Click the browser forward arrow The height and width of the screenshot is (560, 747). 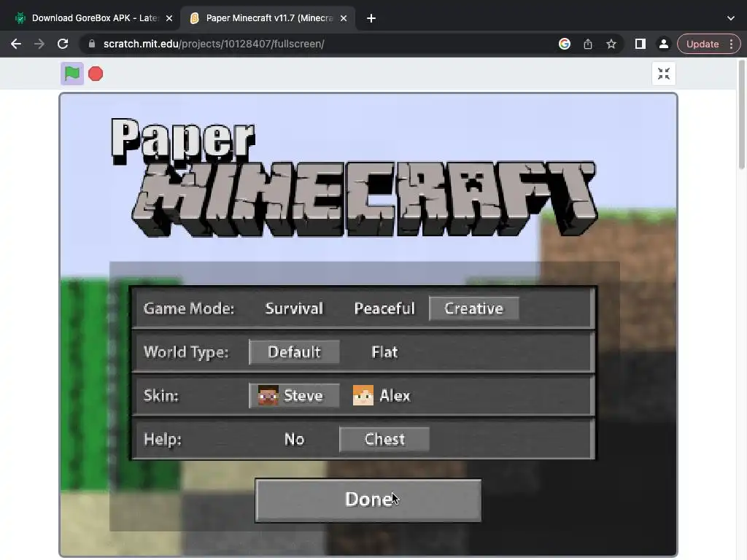39,44
